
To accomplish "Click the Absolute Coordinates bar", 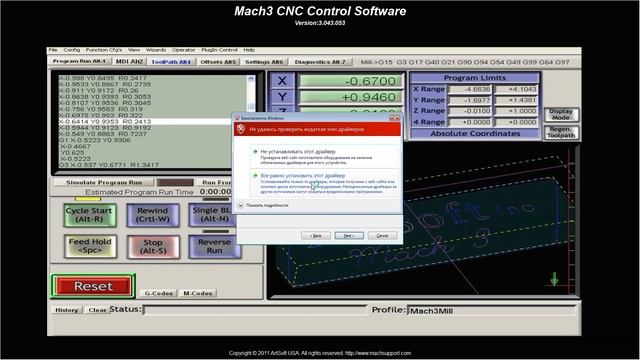I will click(476, 133).
